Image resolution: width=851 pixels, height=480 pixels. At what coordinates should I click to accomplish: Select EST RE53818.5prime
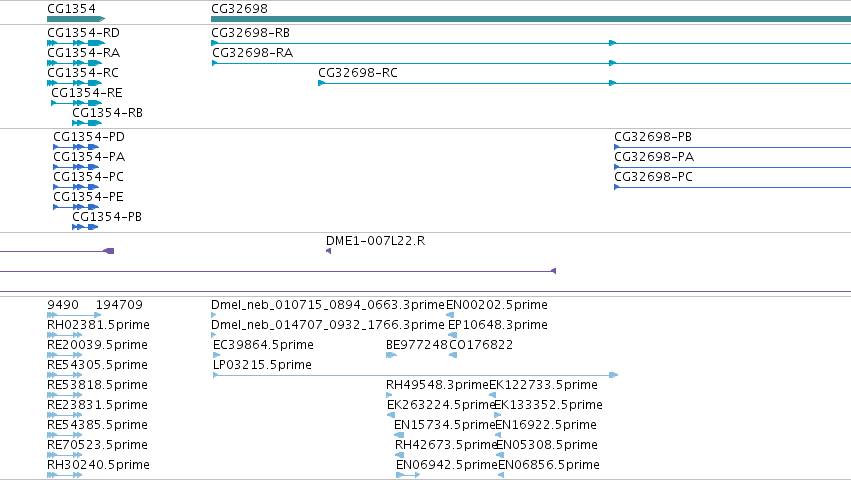[x=97, y=385]
